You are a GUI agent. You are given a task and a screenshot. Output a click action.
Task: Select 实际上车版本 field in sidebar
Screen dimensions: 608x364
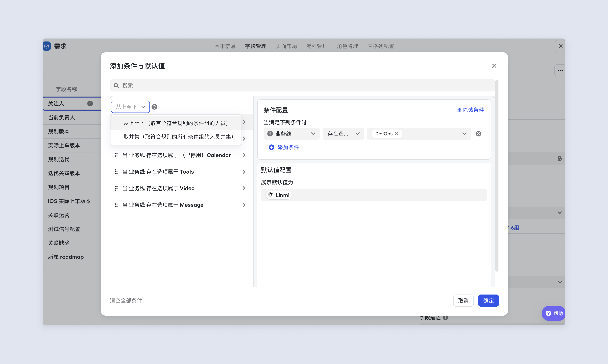coord(72,145)
